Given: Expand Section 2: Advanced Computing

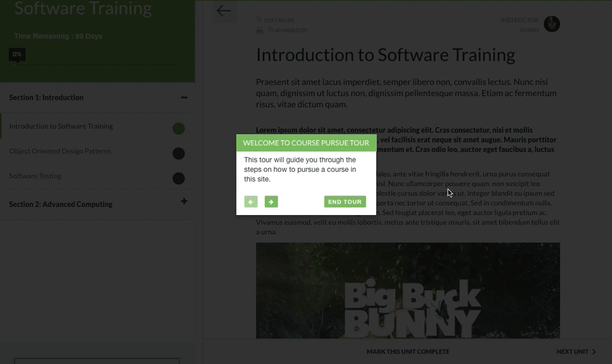Looking at the screenshot, I should click(x=184, y=202).
